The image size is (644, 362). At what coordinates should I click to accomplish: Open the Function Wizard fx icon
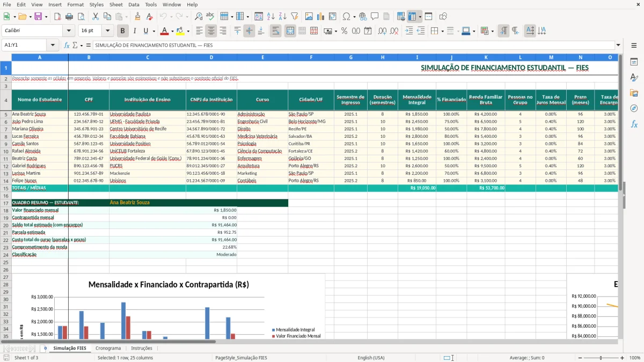(x=67, y=45)
